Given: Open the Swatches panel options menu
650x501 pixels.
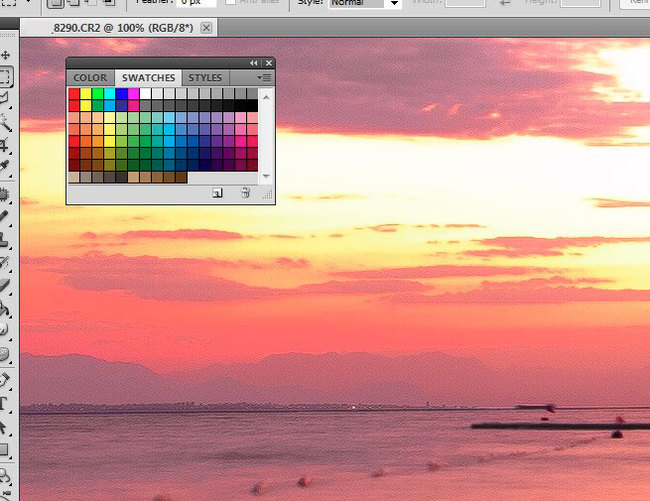Looking at the screenshot, I should click(264, 77).
